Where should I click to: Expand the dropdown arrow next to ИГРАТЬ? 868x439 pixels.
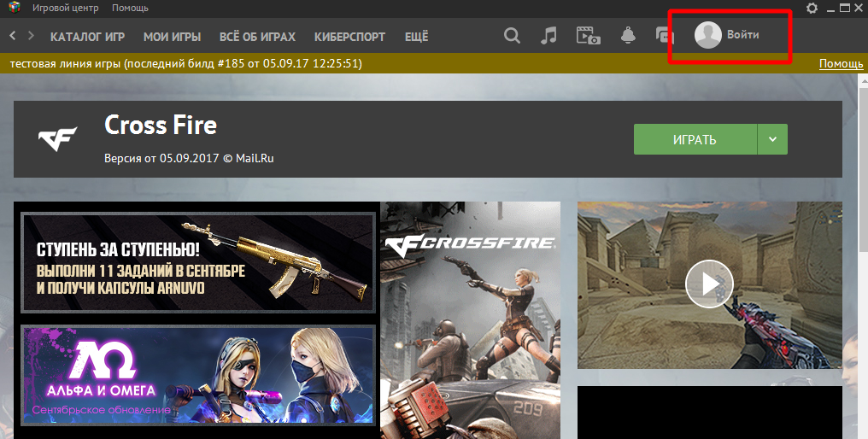click(772, 139)
